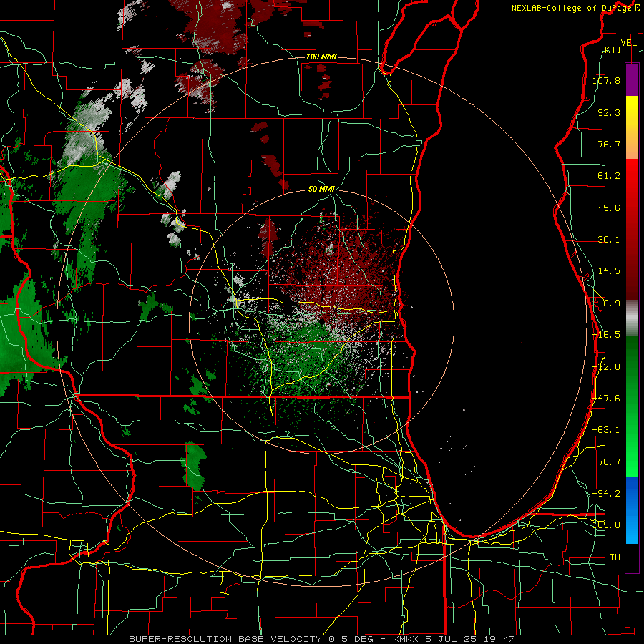644x644 pixels.
Task: Click the -63.1 legend value
Action: [606, 430]
